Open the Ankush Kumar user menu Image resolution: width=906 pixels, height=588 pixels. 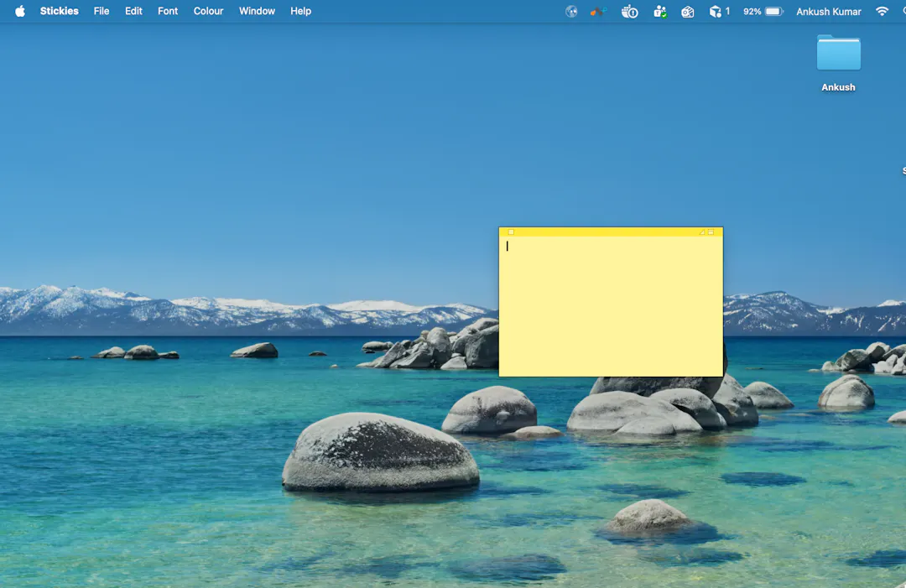pos(829,11)
